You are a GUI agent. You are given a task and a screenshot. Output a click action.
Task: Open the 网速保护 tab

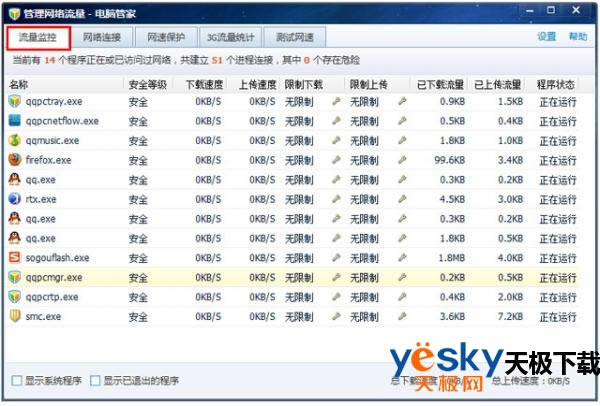166,38
